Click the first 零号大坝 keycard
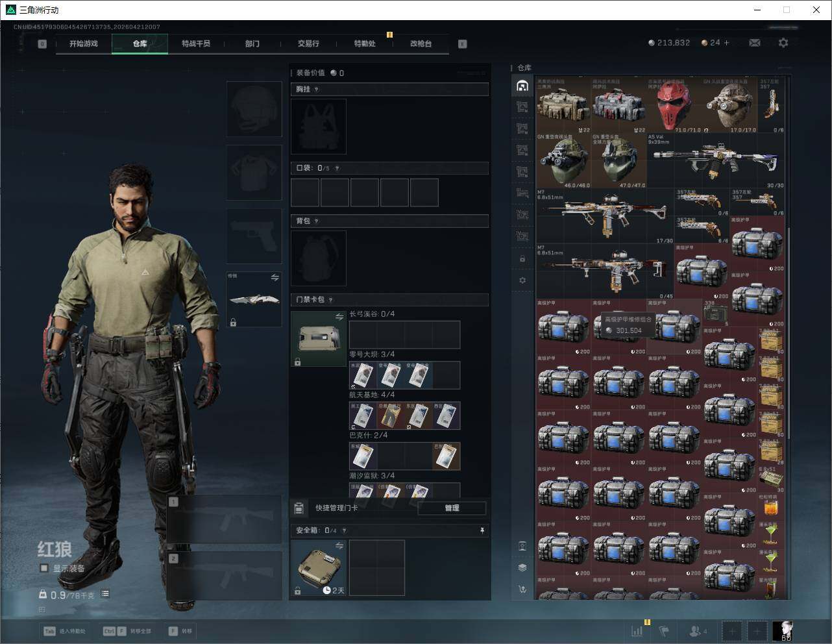Screen dimensions: 832x644 [x=363, y=375]
